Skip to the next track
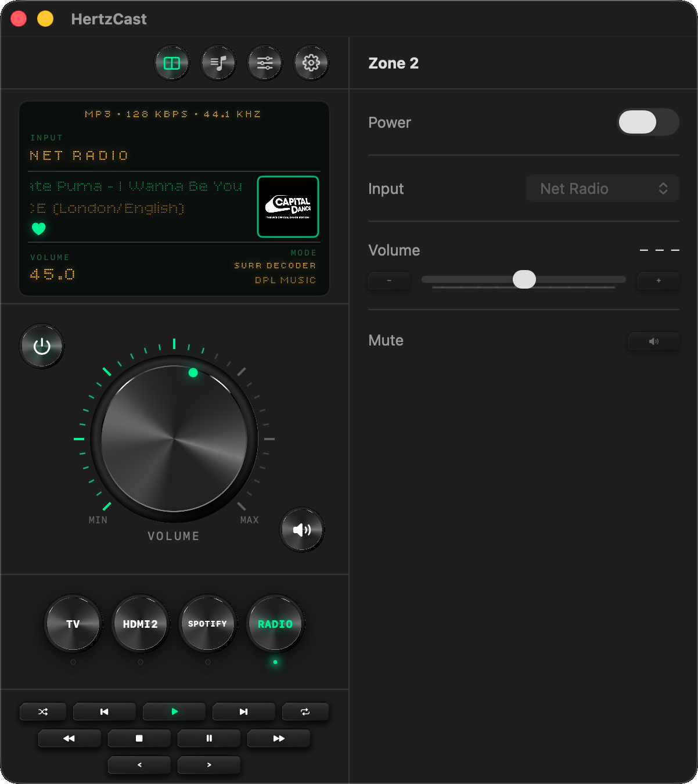Viewport: 698px width, 784px height. [x=244, y=711]
